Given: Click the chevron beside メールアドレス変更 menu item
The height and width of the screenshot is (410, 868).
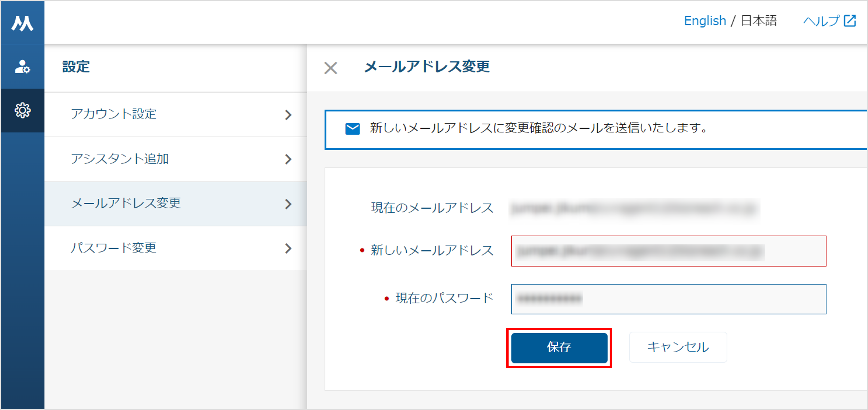Looking at the screenshot, I should pyautogui.click(x=288, y=204).
